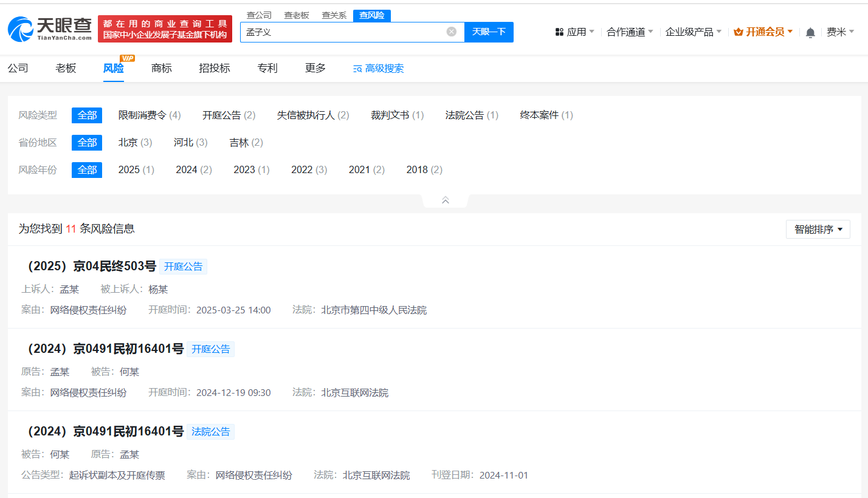The height and width of the screenshot is (498, 868).
Task: Open 京0491民初16401号 with 法院公告 tag
Action: [x=103, y=432]
